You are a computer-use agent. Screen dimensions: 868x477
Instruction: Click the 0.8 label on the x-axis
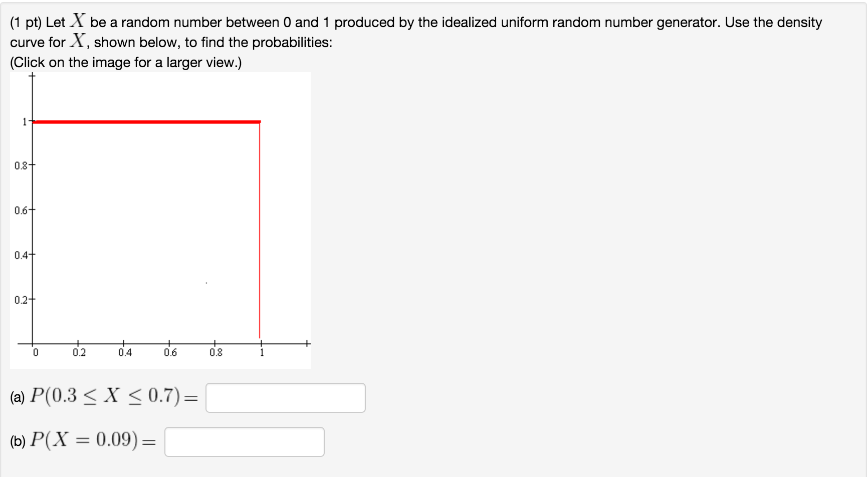point(215,352)
